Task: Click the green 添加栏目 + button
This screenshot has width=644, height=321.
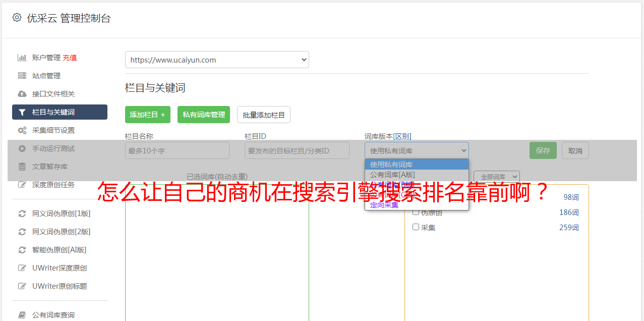Action: (x=148, y=115)
